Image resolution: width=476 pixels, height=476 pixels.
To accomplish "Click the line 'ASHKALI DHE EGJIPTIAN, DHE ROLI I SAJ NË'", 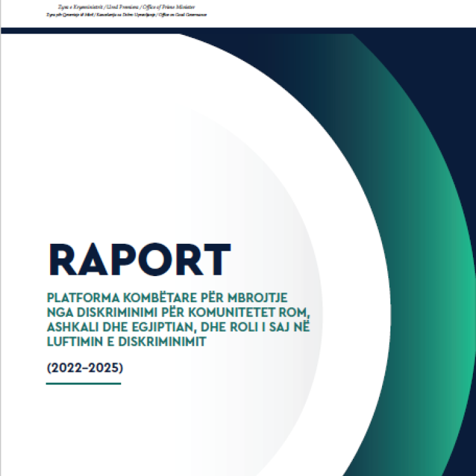I will click(x=178, y=327).
